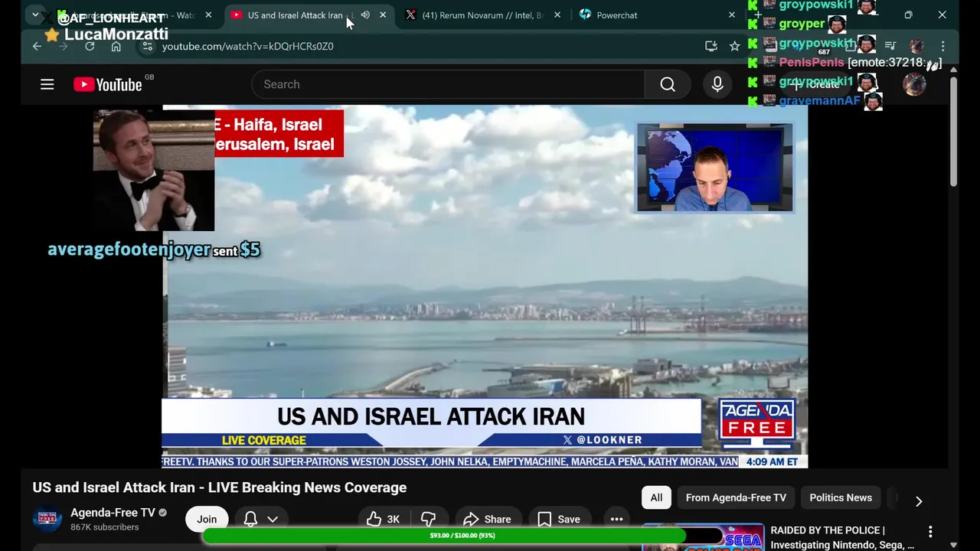Open the YouTube account avatar menu

pyautogui.click(x=914, y=84)
